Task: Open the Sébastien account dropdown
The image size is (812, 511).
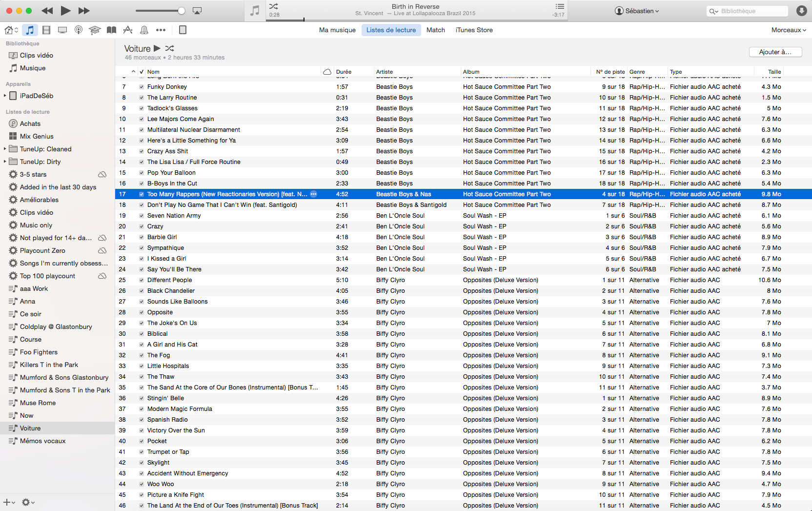Action: pos(637,11)
